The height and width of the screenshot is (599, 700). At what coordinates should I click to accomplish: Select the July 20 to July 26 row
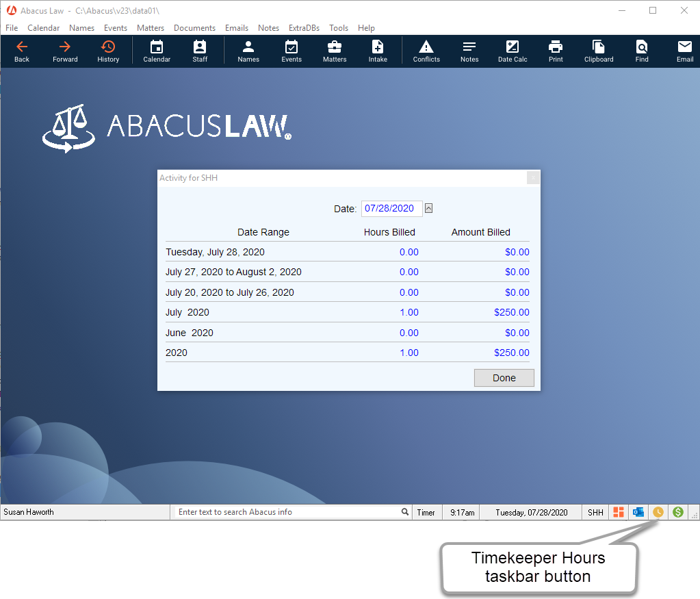348,292
